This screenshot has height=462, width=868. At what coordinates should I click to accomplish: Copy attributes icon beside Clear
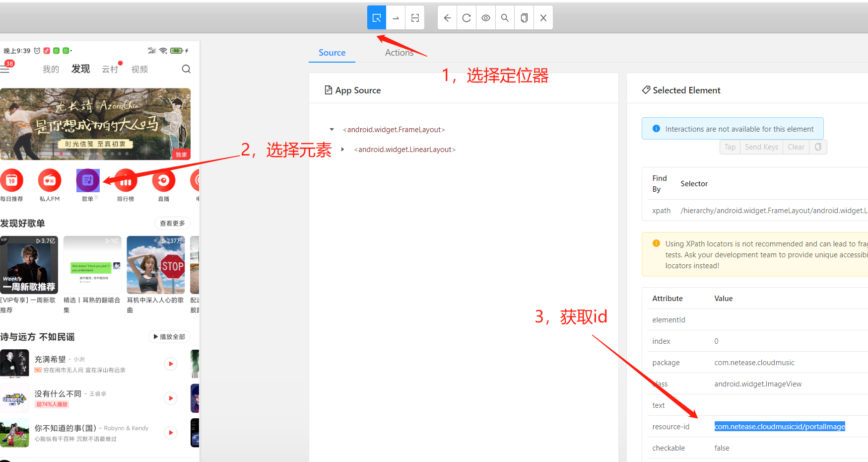[x=818, y=147]
